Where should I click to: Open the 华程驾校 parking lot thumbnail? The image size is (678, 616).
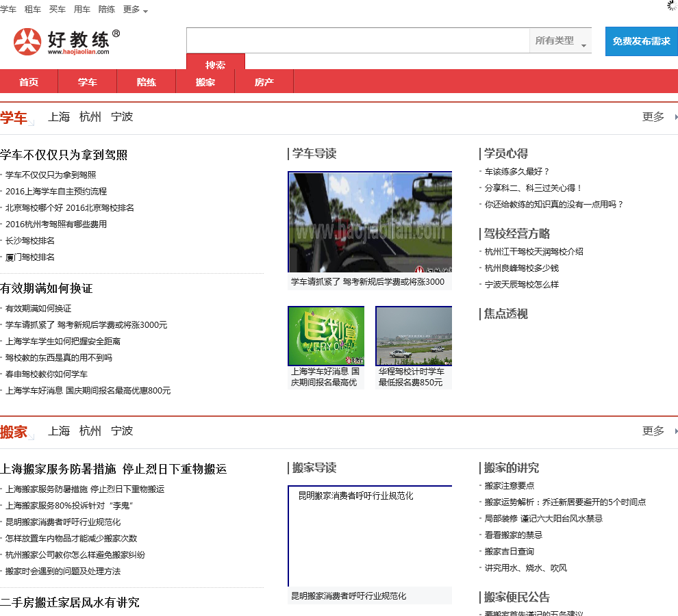coord(414,336)
